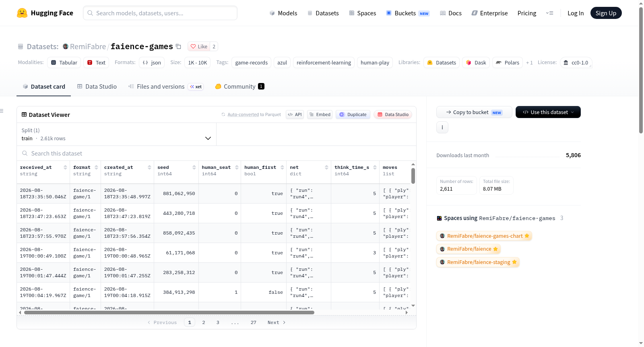Open Enterprise in top navigation
The image size is (644, 347).
click(x=489, y=13)
